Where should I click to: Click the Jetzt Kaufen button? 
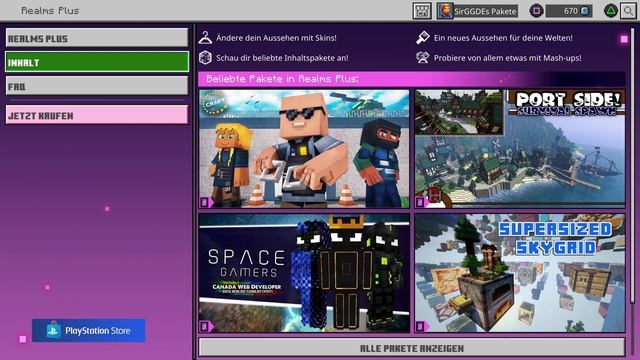[x=97, y=115]
